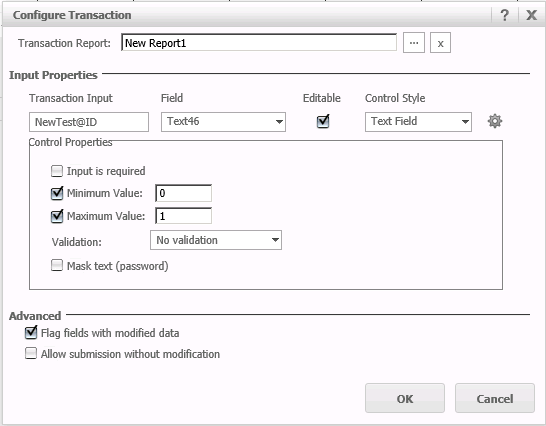This screenshot has width=546, height=426.
Task: Uncheck the Maximum Value checkbox
Action: coord(57,216)
